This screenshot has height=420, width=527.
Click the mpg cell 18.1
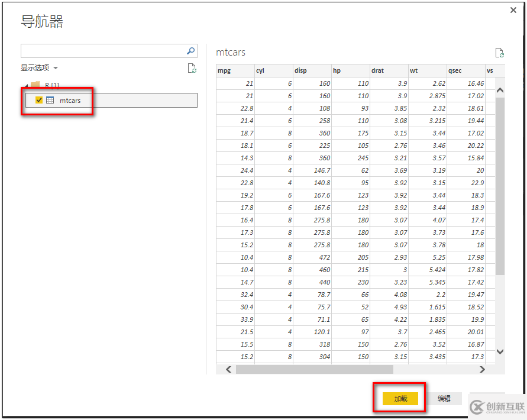click(x=235, y=146)
